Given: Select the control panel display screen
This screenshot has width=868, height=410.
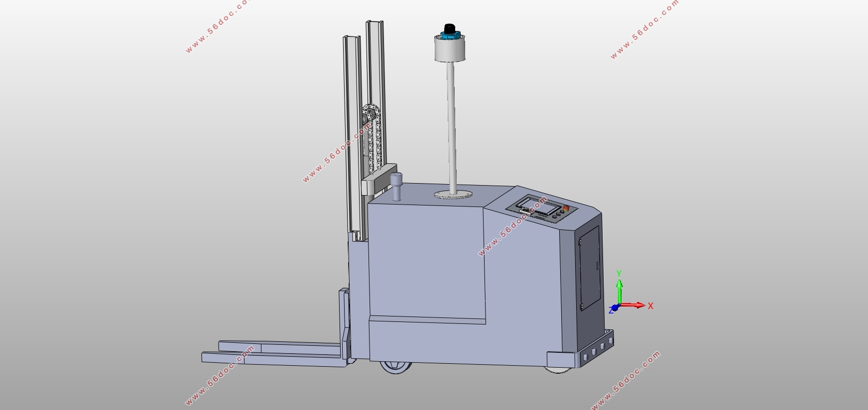Looking at the screenshot, I should pos(538,205).
